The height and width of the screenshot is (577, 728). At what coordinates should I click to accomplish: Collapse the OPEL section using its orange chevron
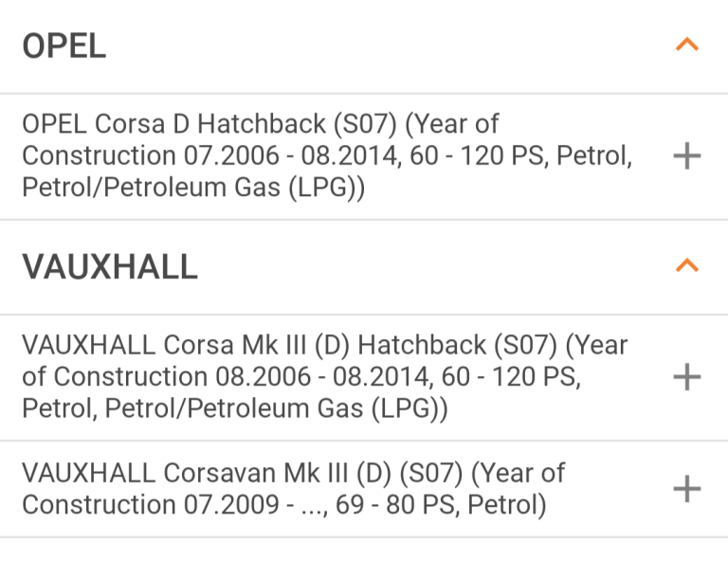click(687, 45)
